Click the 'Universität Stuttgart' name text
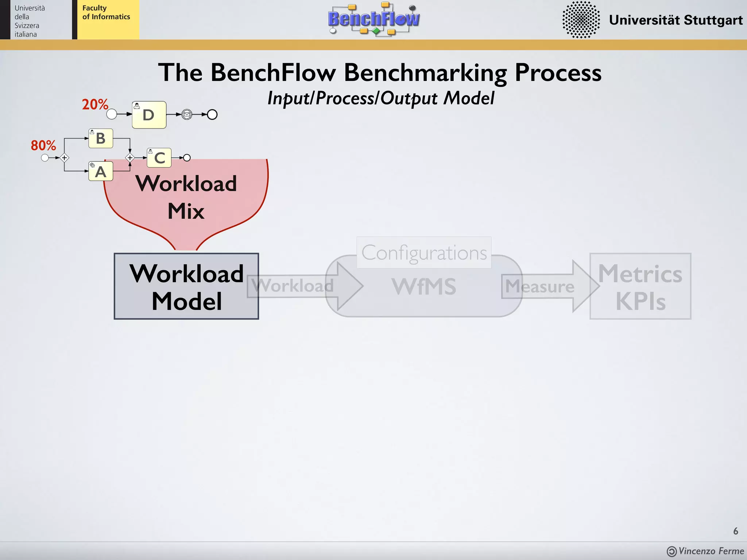This screenshot has height=560, width=747. [676, 20]
